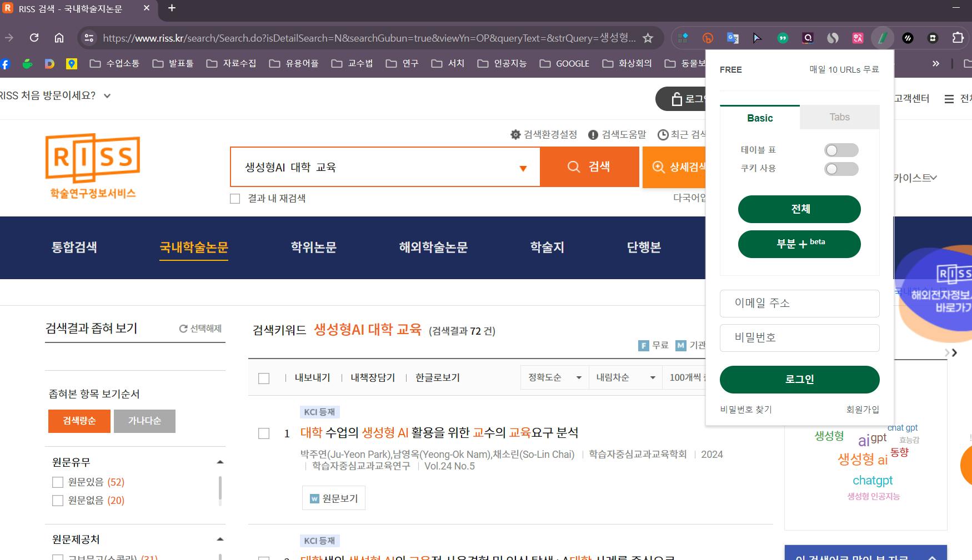This screenshot has width=972, height=560.
Task: Check the 결과 내 재검색 checkbox
Action: tap(235, 199)
